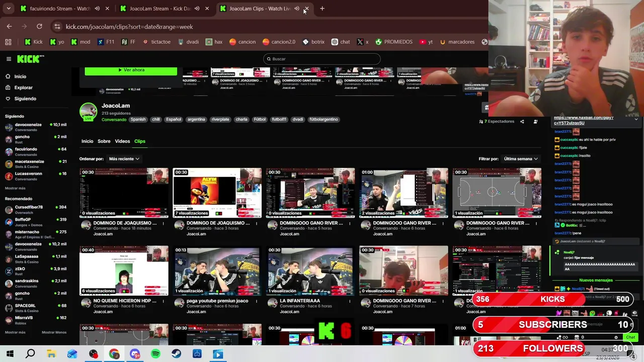The height and width of the screenshot is (362, 644).
Task: Open the botrix bookmark
Action: [x=313, y=42]
